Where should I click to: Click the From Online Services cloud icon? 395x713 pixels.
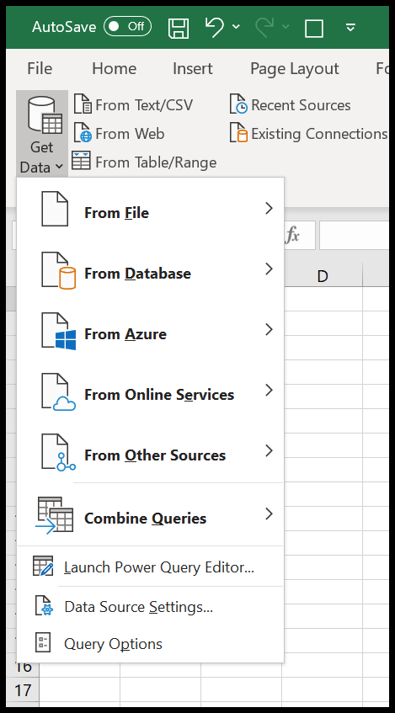tap(59, 392)
